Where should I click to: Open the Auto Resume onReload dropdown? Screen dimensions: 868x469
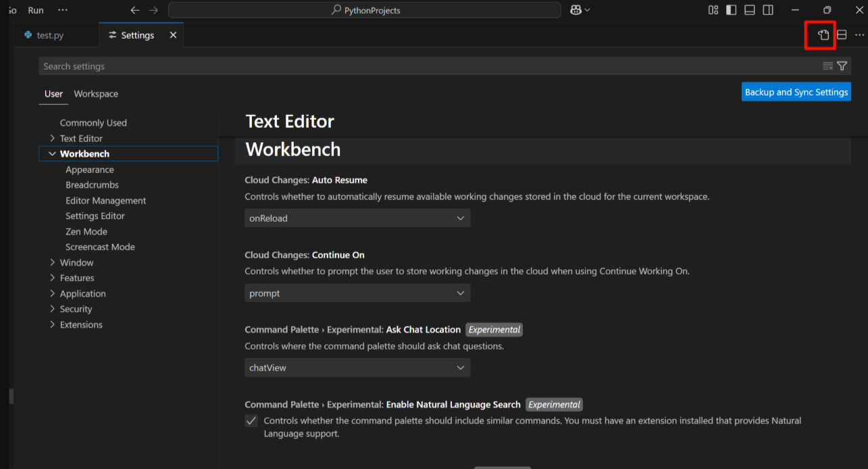pos(357,218)
